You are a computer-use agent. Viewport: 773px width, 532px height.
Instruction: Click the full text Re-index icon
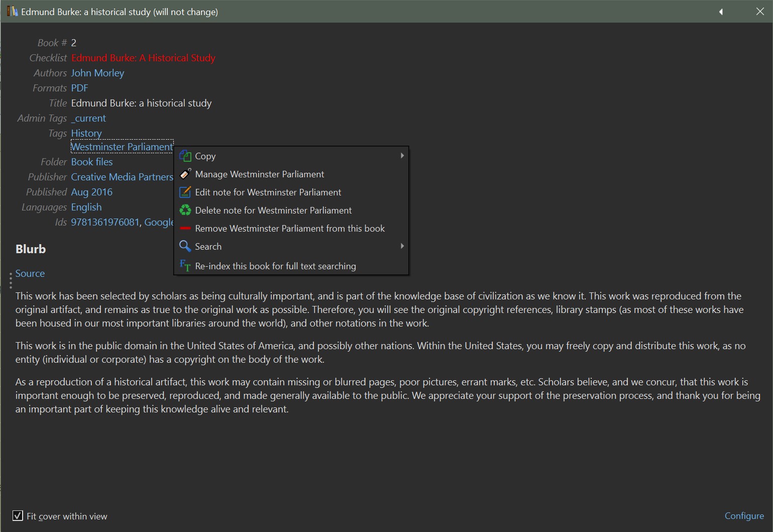click(185, 266)
